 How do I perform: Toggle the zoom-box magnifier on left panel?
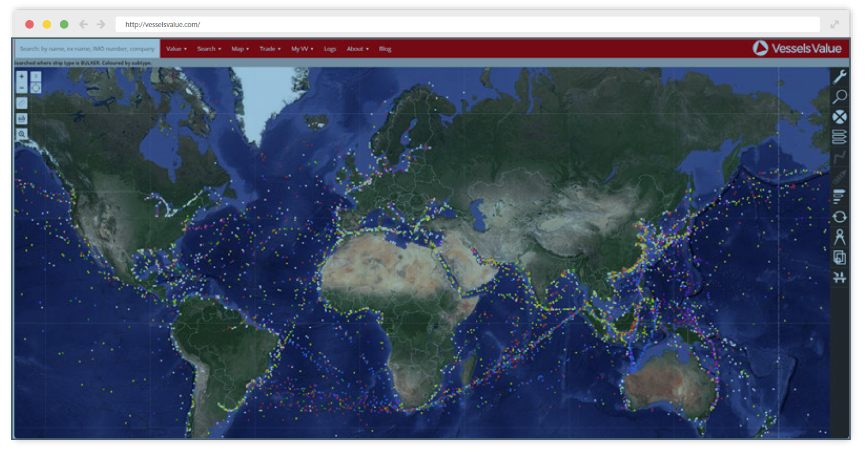tap(21, 133)
